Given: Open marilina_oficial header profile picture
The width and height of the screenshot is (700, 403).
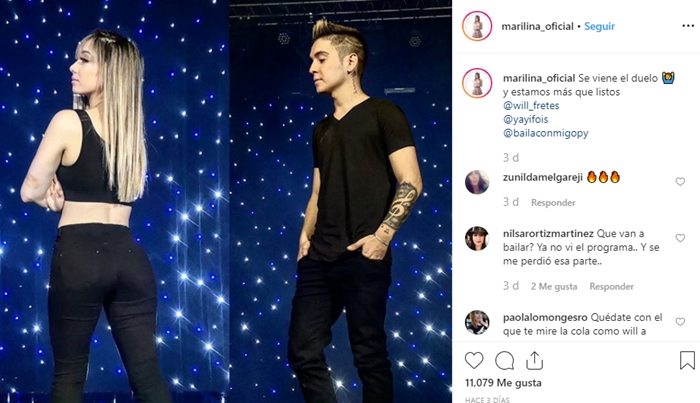Looking at the screenshot, I should (x=477, y=26).
